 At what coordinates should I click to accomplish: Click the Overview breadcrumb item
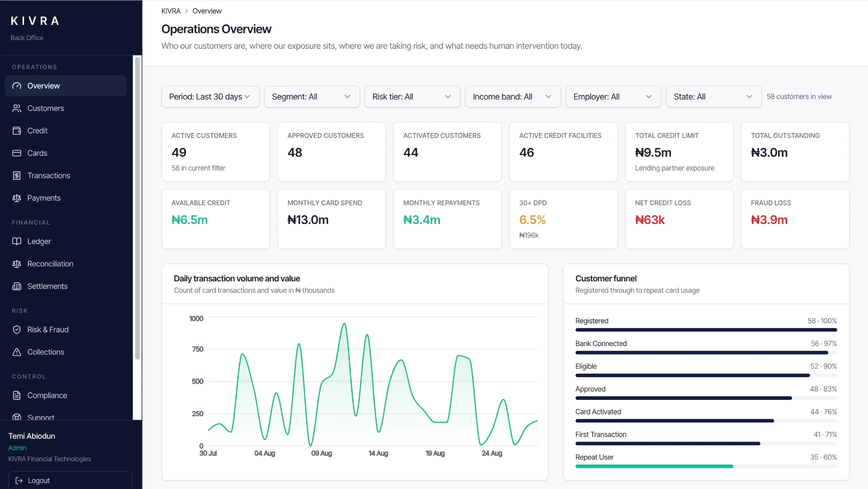pyautogui.click(x=207, y=11)
